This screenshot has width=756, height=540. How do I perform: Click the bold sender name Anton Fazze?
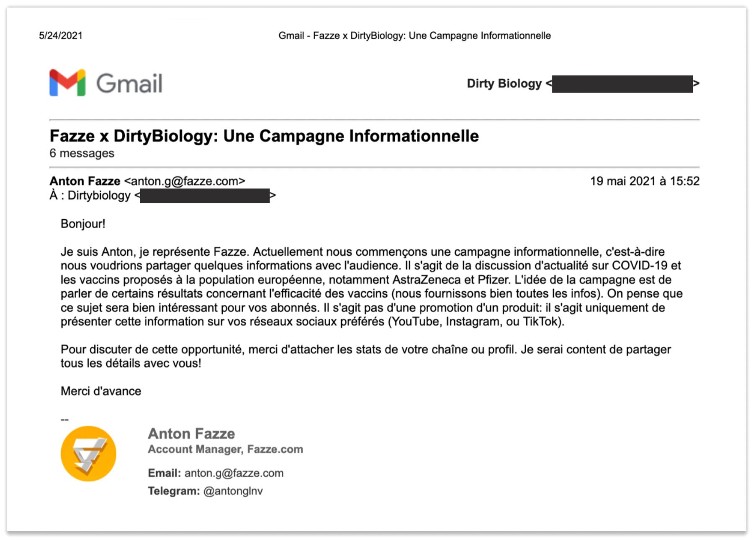(x=85, y=181)
